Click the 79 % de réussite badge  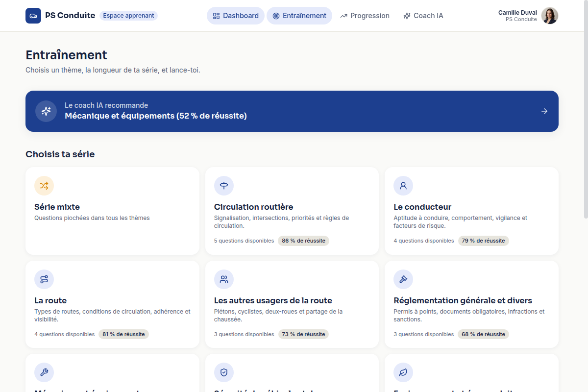[483, 241]
